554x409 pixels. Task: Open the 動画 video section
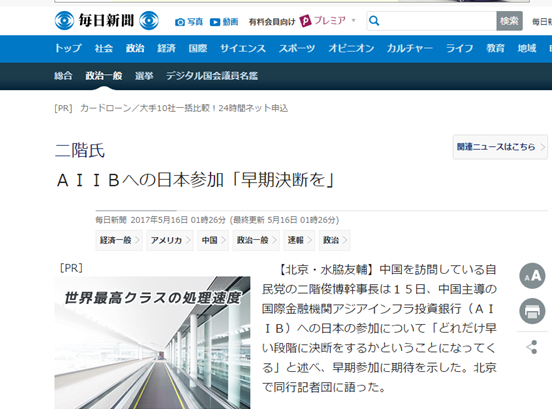click(224, 22)
